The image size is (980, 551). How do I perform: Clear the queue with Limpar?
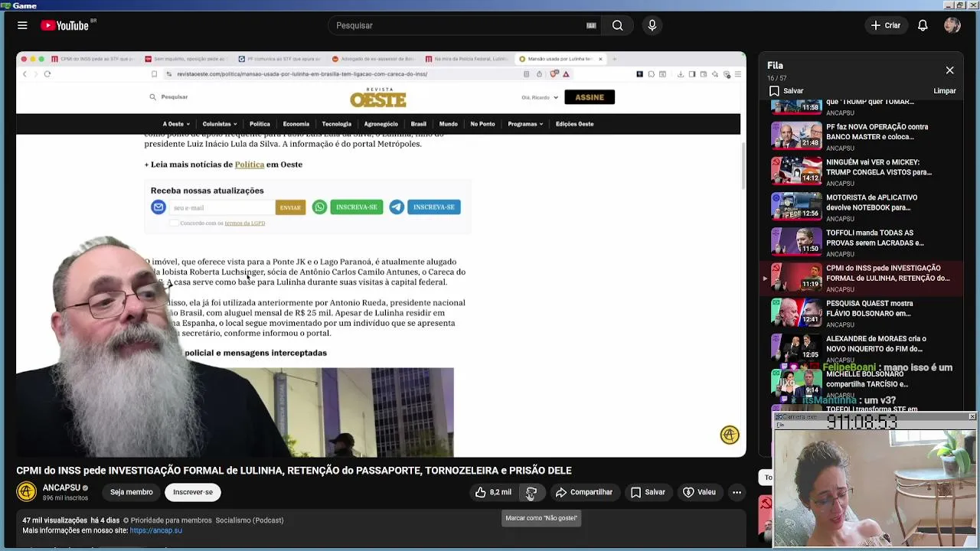[x=945, y=91]
